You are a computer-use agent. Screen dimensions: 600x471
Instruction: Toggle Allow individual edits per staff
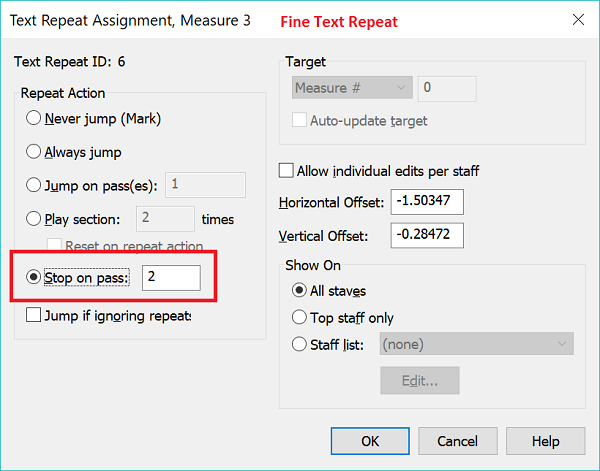(287, 171)
